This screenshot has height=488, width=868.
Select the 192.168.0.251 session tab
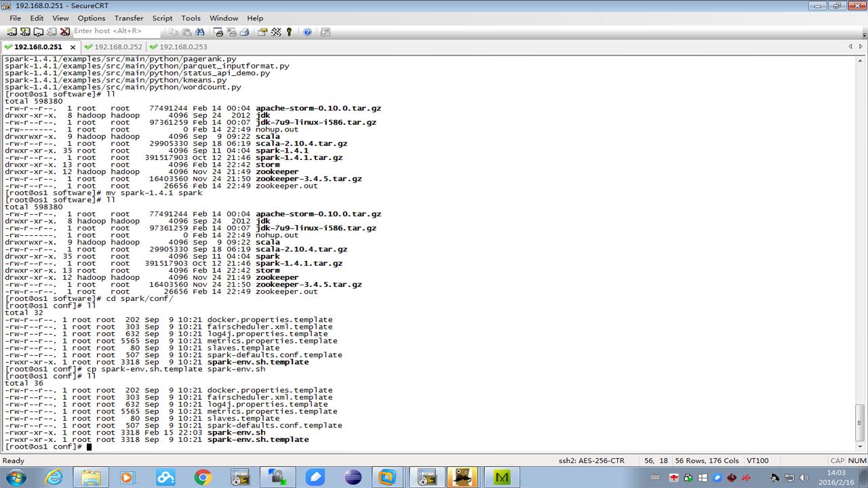[x=38, y=47]
